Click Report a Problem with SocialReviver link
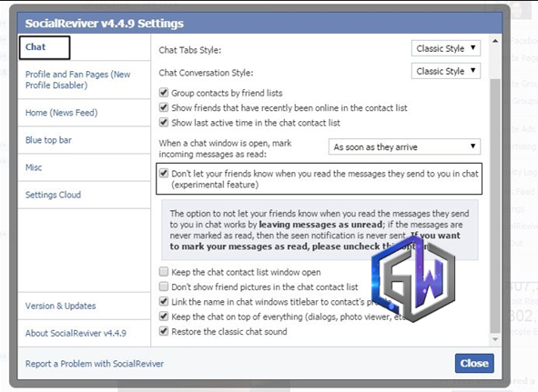Image resolution: width=538 pixels, height=392 pixels. click(95, 364)
